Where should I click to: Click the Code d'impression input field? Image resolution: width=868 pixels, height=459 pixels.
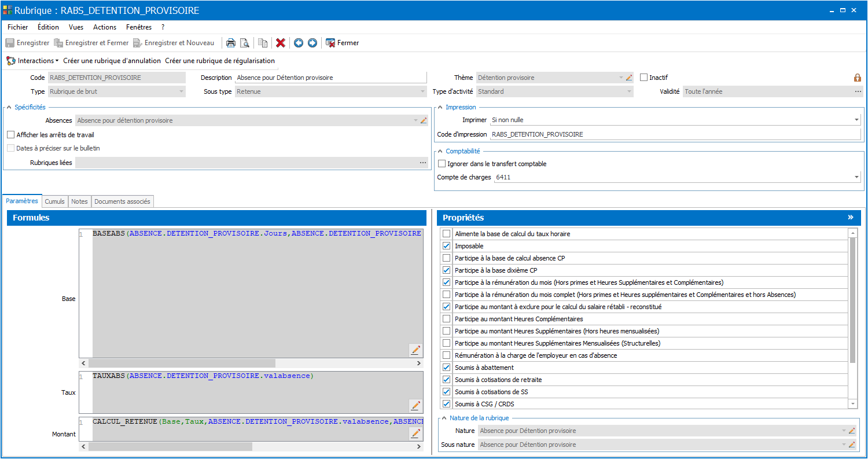pos(675,134)
